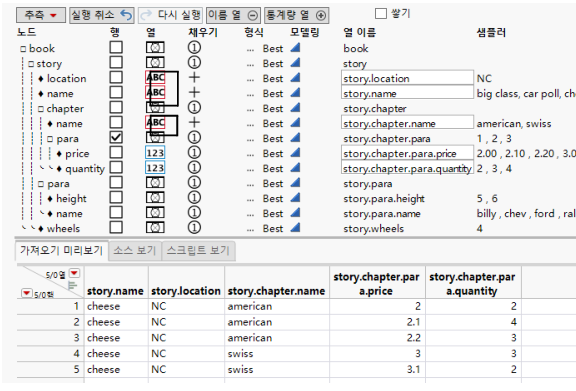
Task: Click the 통계량 열 plus button
Action: pos(296,15)
